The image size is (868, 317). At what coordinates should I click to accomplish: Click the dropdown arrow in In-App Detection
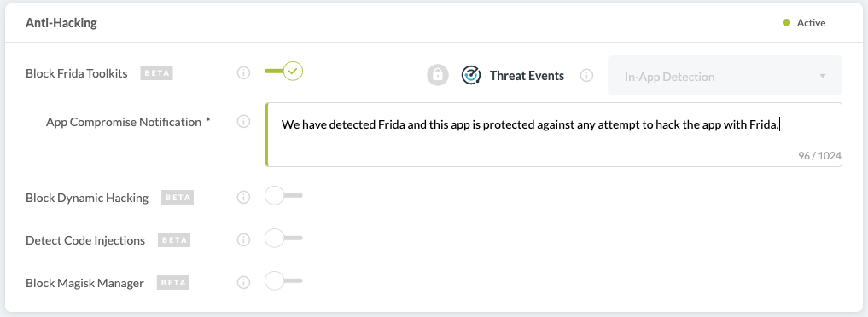coord(823,76)
